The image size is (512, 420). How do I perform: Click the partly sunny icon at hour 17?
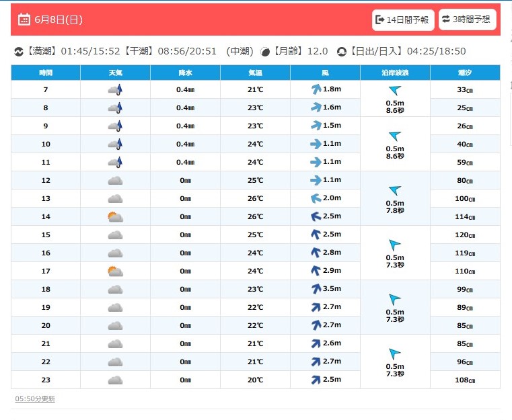115,271
